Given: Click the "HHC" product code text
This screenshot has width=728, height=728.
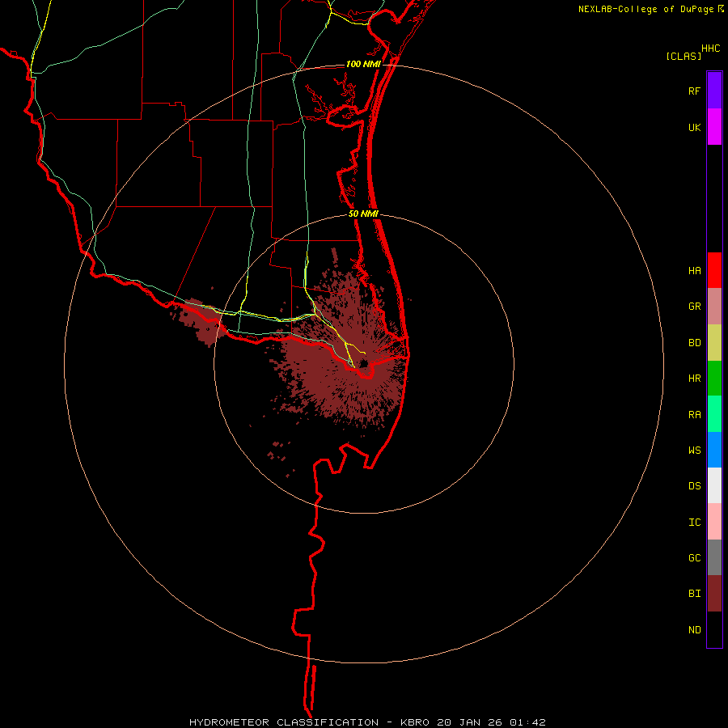Looking at the screenshot, I should (x=711, y=49).
